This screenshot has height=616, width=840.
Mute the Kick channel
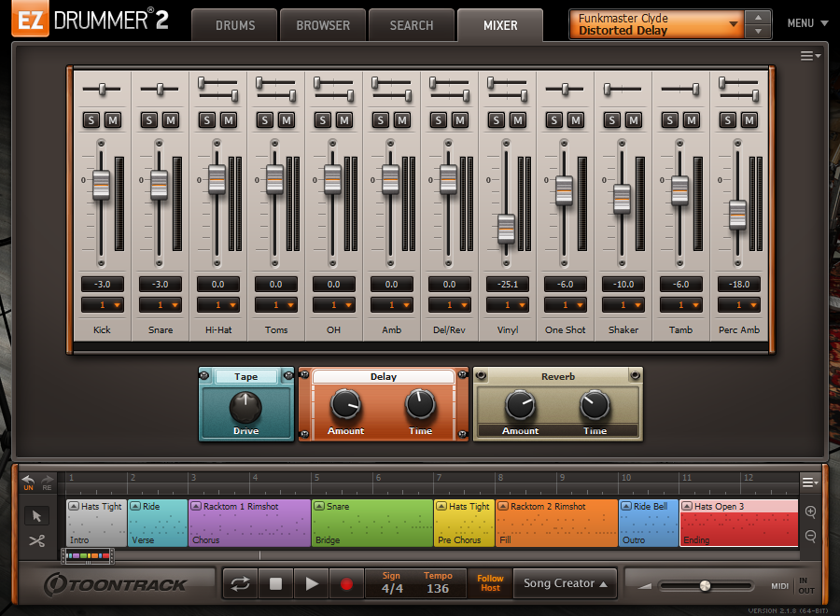click(113, 120)
